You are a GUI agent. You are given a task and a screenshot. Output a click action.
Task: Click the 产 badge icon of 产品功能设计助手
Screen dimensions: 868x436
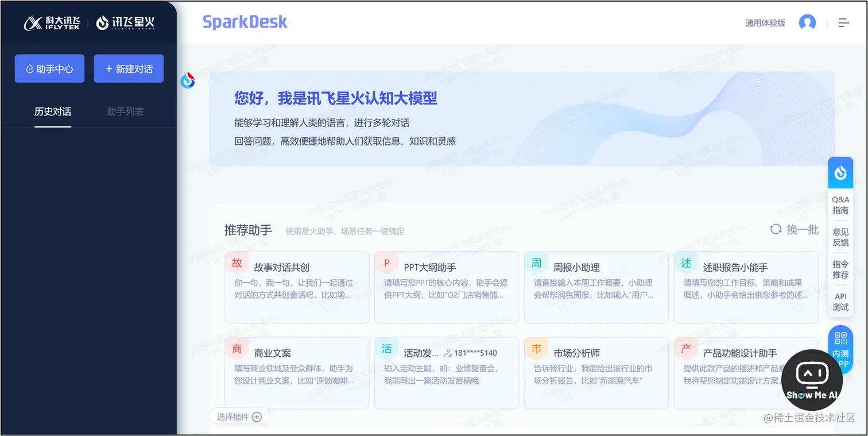686,349
